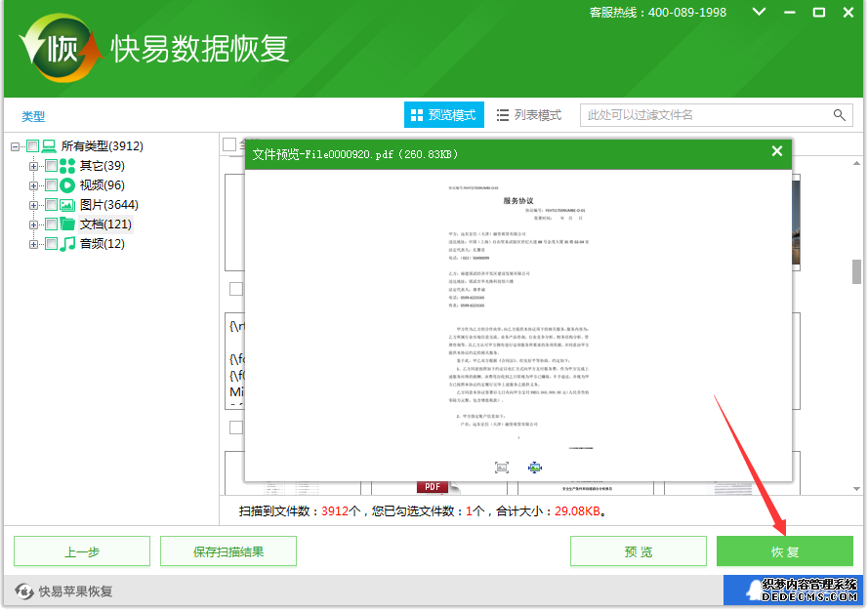
Task: Click the 保存扫描结果 button
Action: pos(228,552)
